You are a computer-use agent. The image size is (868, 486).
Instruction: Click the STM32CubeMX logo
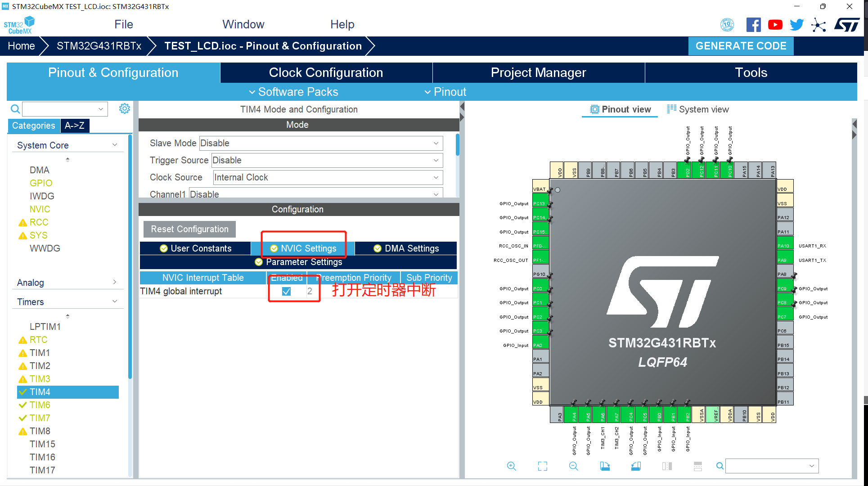(19, 25)
